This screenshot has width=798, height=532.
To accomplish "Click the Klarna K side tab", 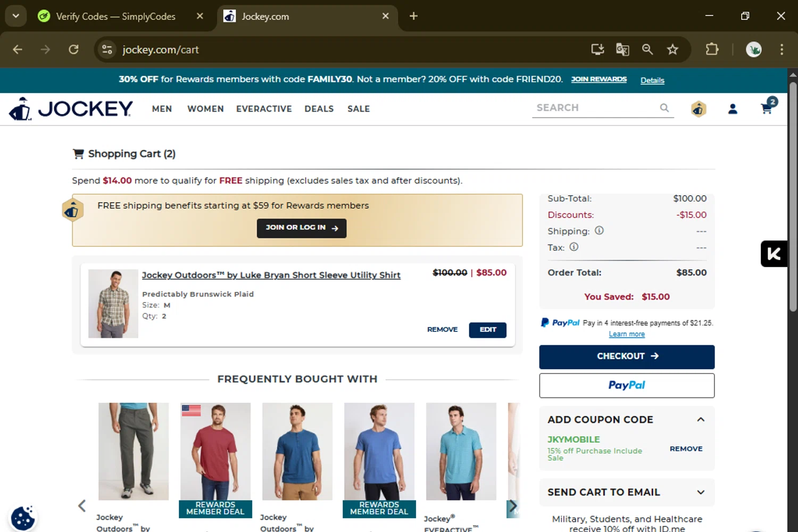I will click(774, 254).
